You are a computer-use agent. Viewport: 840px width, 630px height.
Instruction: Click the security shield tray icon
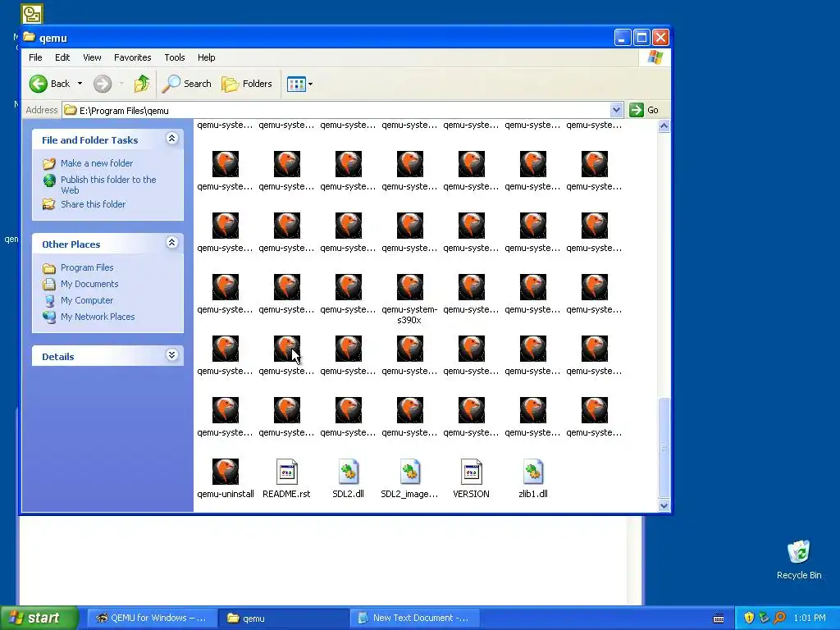pos(749,618)
